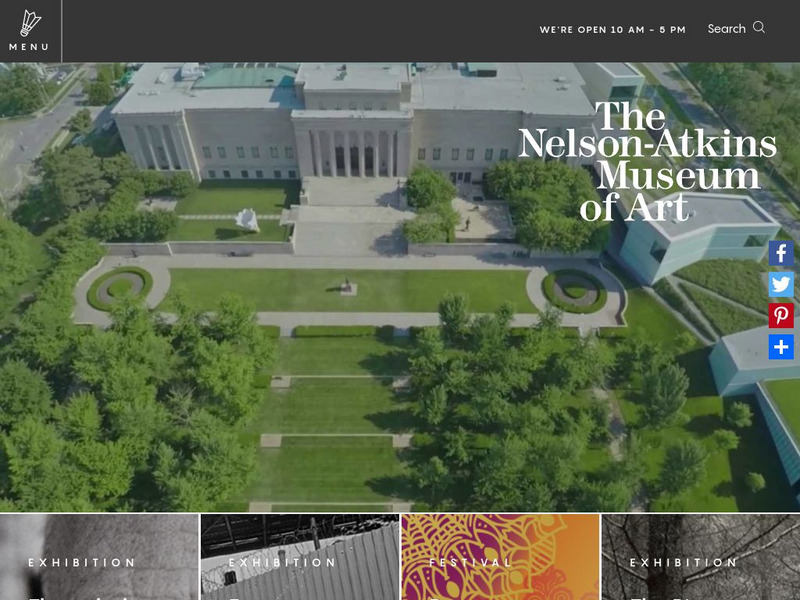Pin the page with the Pinterest icon

(x=781, y=316)
